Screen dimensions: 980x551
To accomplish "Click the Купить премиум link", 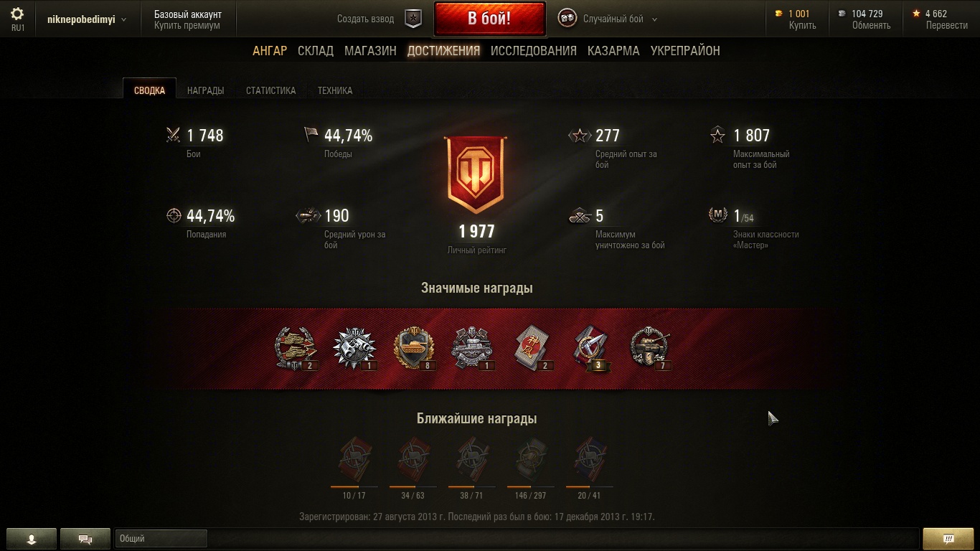I will 187,25.
